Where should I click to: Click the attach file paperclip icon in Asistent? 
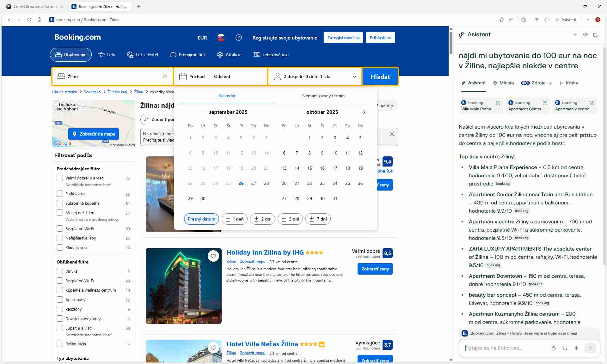pos(553,348)
